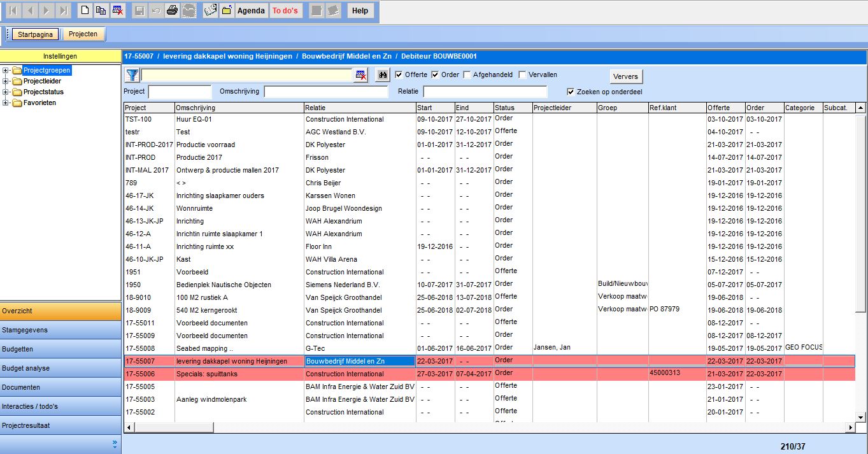Open Budget analyse in left menu

(x=60, y=368)
